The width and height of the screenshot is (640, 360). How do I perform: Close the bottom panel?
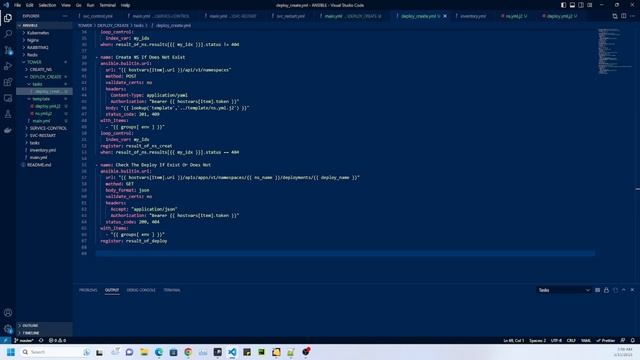coord(633,290)
